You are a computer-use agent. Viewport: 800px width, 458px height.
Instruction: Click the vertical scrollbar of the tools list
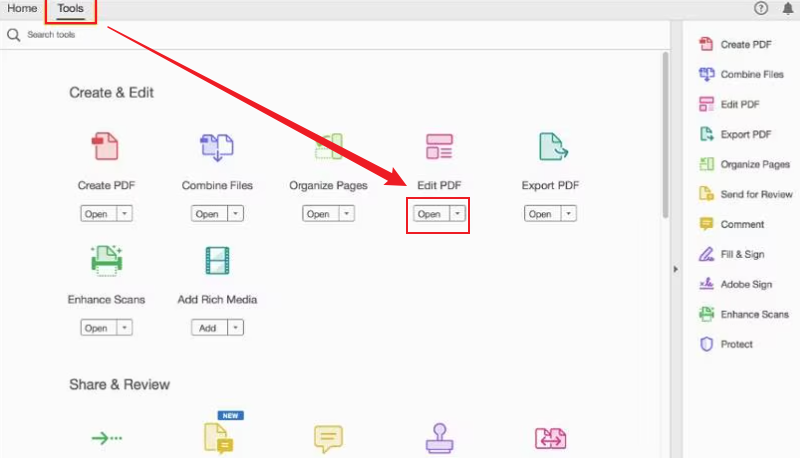665,135
